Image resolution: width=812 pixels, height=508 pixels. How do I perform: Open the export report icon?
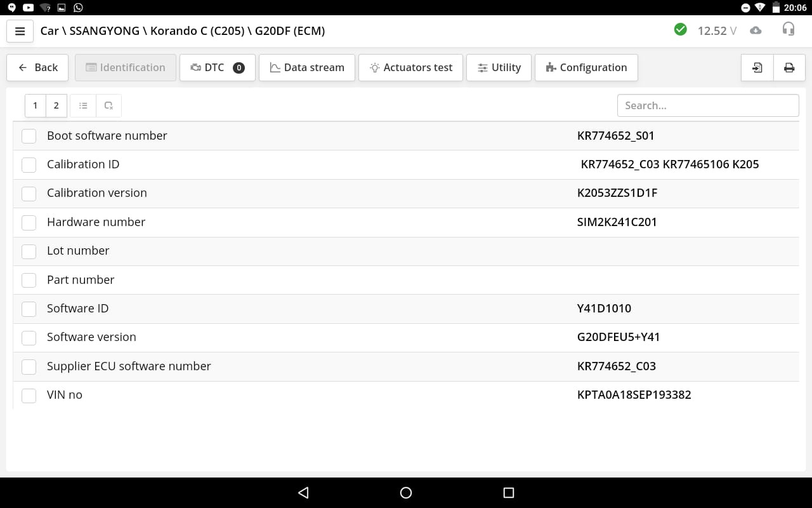click(x=756, y=67)
